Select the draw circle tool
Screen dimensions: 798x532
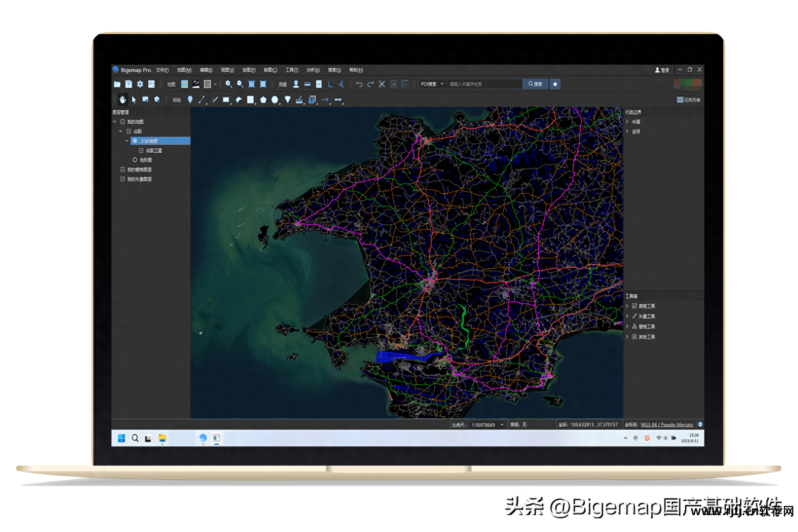click(x=275, y=100)
